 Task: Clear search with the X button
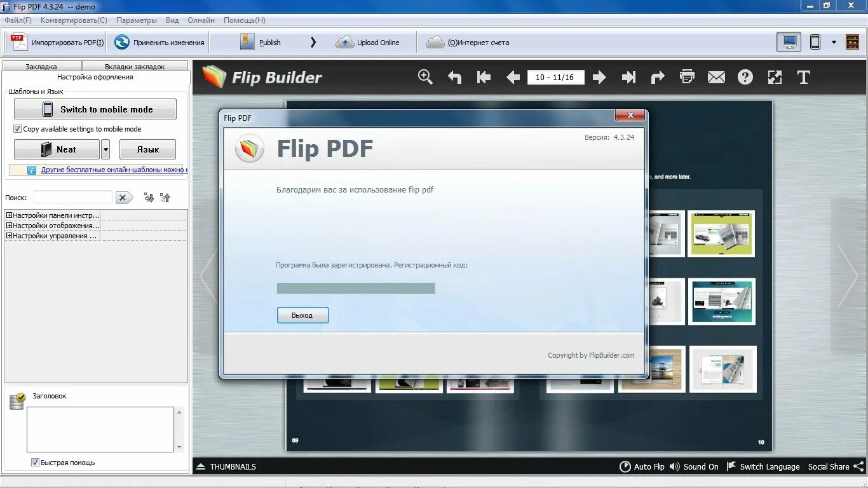click(124, 198)
